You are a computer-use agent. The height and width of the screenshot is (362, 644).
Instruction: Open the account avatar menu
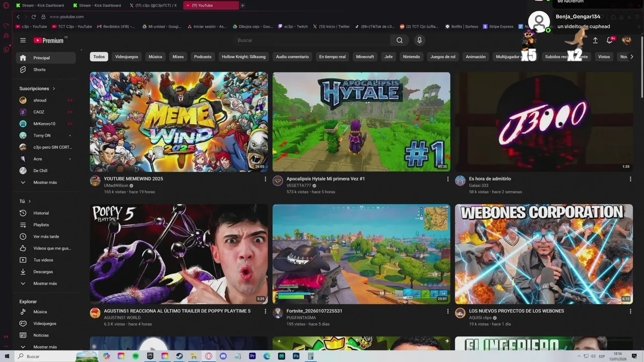pyautogui.click(x=626, y=40)
